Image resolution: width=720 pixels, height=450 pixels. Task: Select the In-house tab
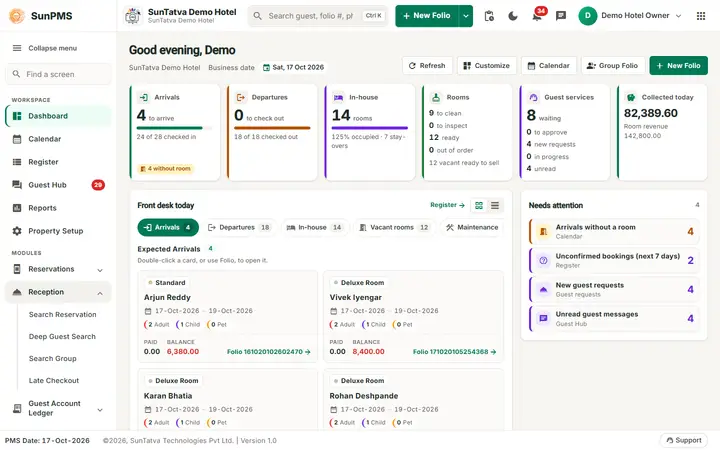coord(315,227)
